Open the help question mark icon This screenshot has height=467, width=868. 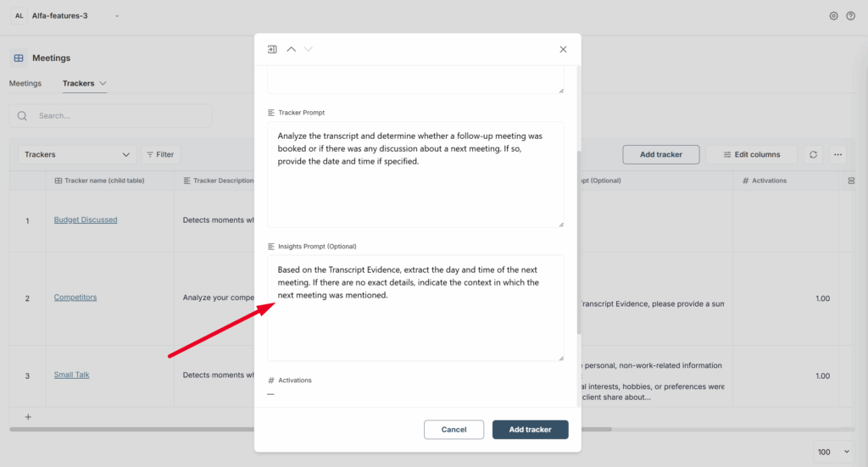pos(850,16)
